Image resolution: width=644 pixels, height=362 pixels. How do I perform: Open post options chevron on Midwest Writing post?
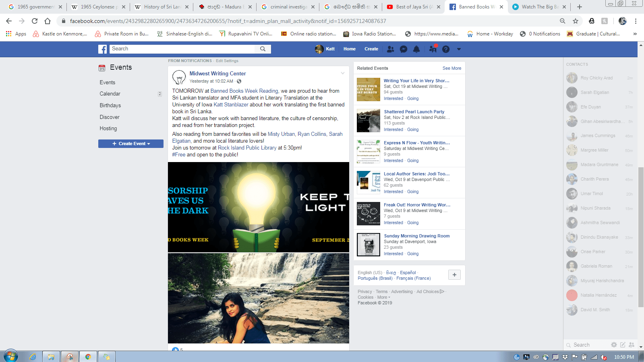343,73
